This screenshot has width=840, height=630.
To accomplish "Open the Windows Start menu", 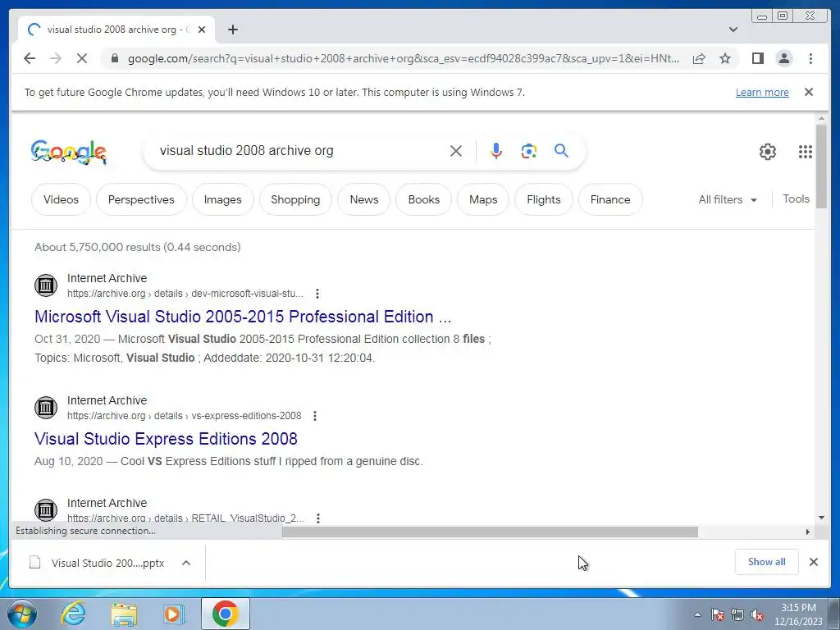I will (x=22, y=614).
